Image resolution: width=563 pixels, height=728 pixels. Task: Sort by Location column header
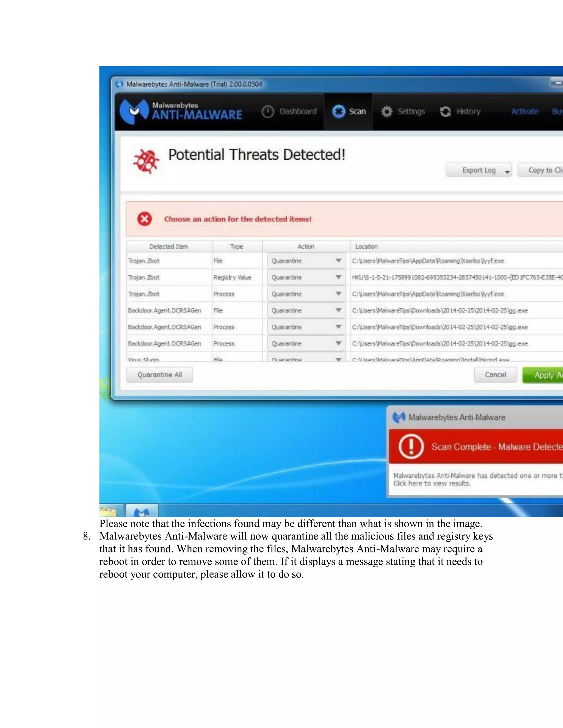457,247
